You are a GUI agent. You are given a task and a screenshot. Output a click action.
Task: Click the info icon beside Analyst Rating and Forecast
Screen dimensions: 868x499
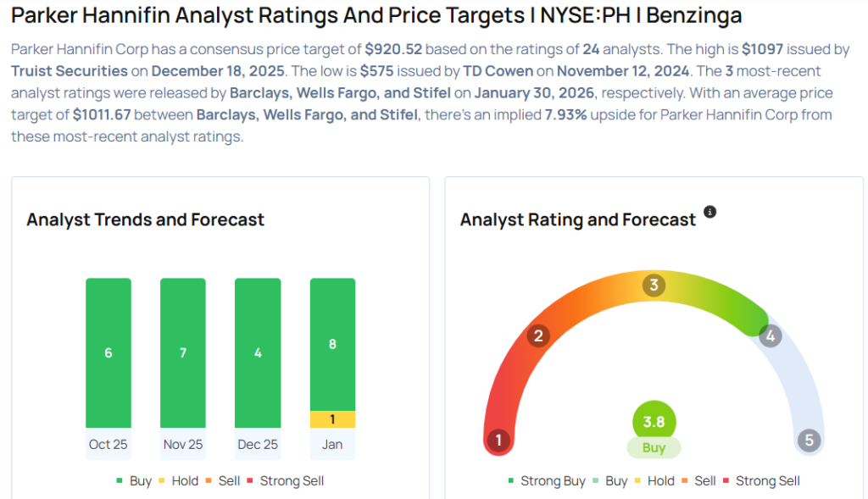pos(710,212)
